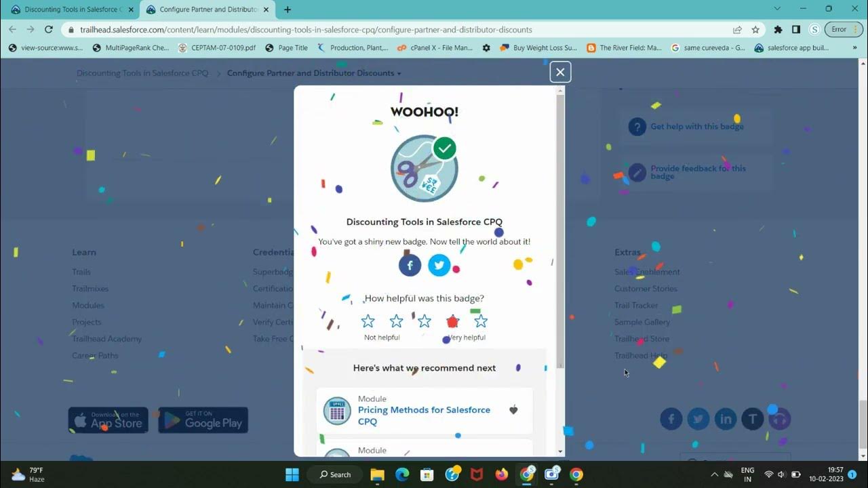Open Firefox from taskbar
Image resolution: width=868 pixels, height=488 pixels.
click(x=502, y=474)
